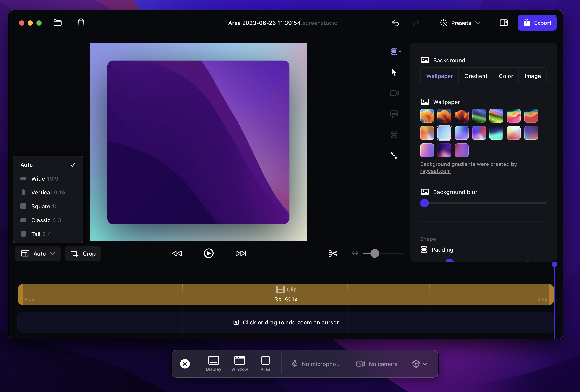Expand the recording settings gear dropdown
Image resolution: width=580 pixels, height=392 pixels.
420,364
